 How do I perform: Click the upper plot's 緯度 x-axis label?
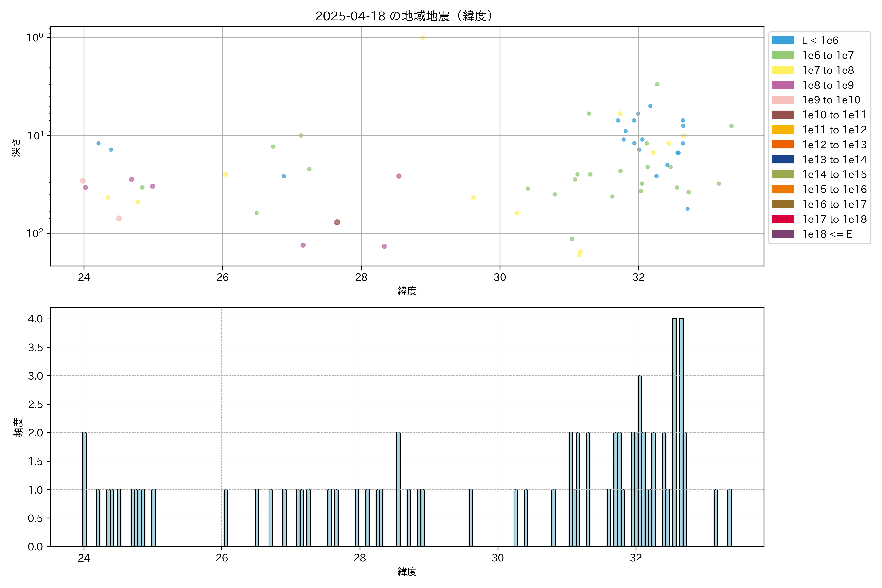pos(407,291)
